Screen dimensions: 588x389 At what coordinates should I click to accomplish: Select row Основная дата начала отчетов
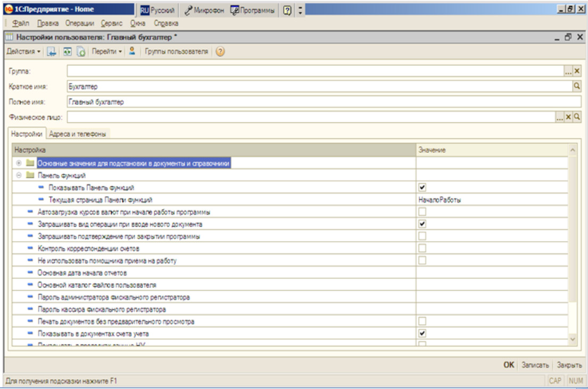click(x=290, y=272)
